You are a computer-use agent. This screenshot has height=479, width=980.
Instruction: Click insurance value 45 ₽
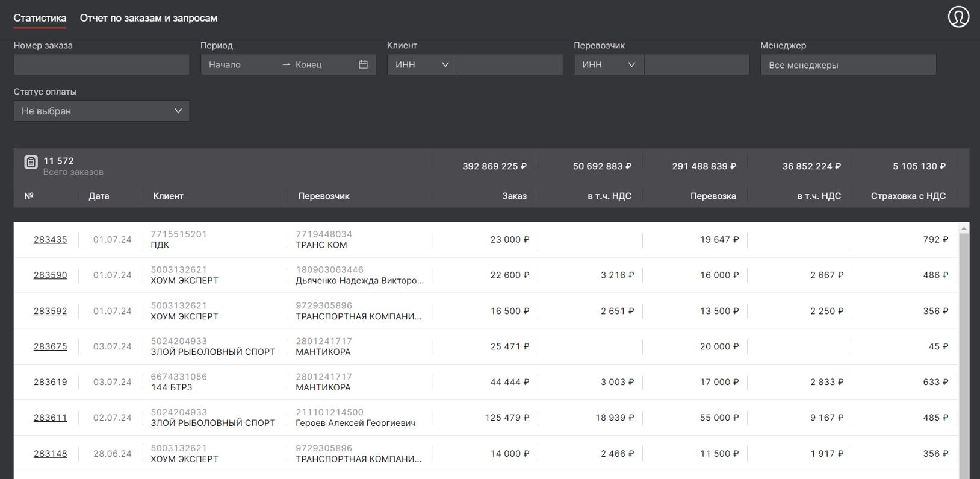[938, 346]
